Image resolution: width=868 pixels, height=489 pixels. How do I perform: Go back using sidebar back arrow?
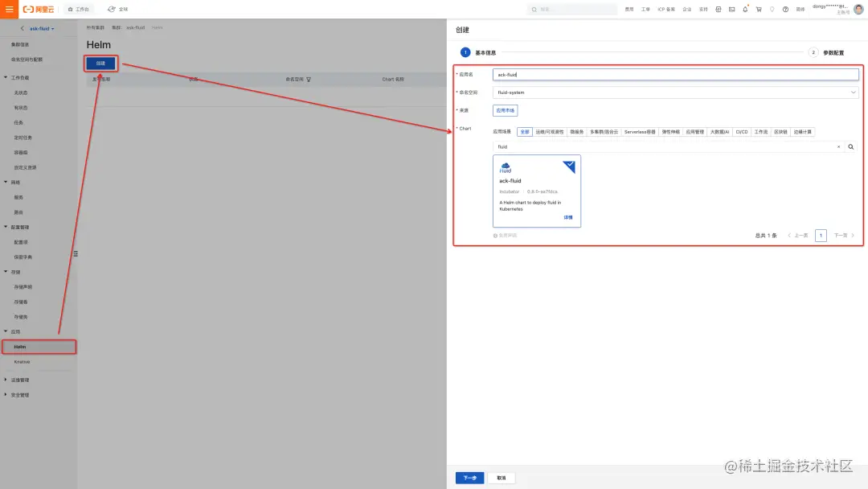23,28
